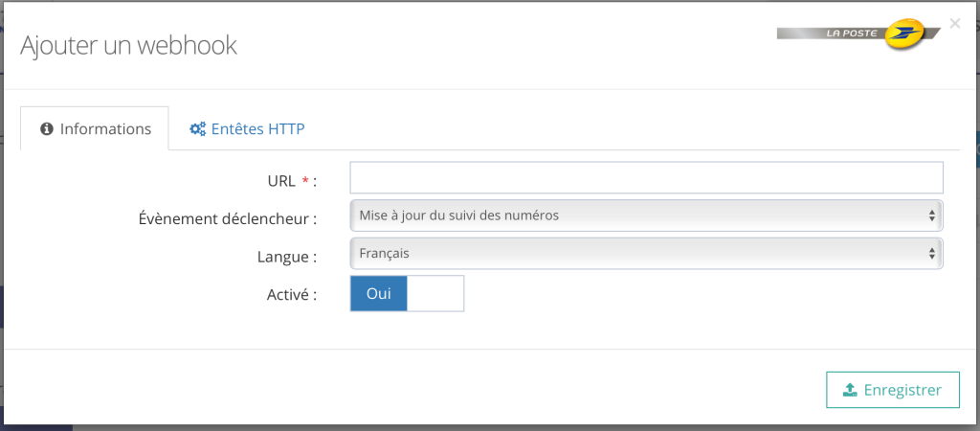
Task: Click the info icon on the Informations tab
Action: 46,129
